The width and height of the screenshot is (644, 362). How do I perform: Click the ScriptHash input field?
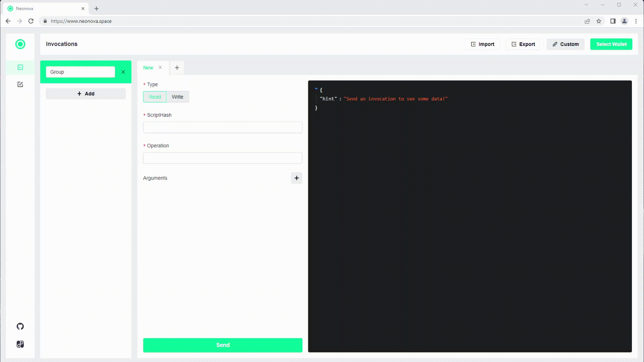(x=222, y=127)
